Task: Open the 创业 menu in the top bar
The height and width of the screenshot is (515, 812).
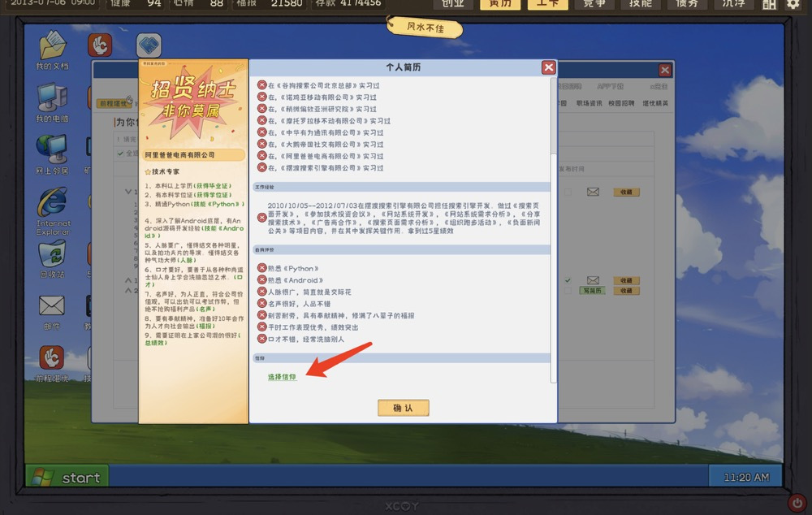Action: (x=452, y=4)
